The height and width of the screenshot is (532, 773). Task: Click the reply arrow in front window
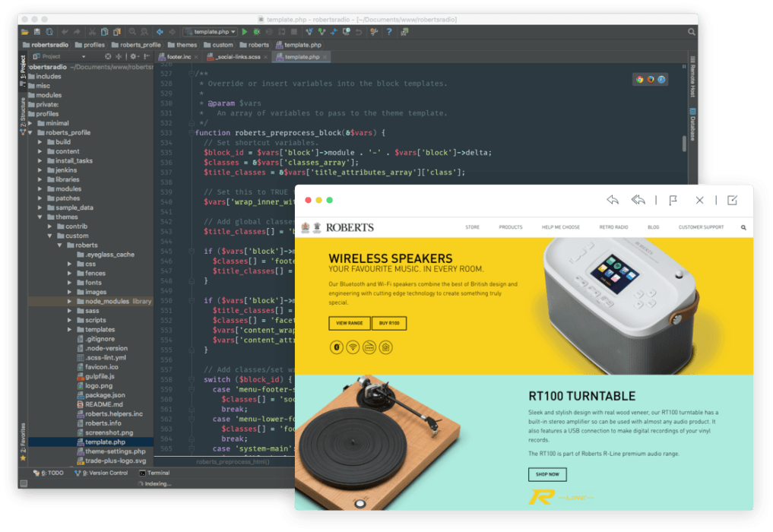click(613, 200)
